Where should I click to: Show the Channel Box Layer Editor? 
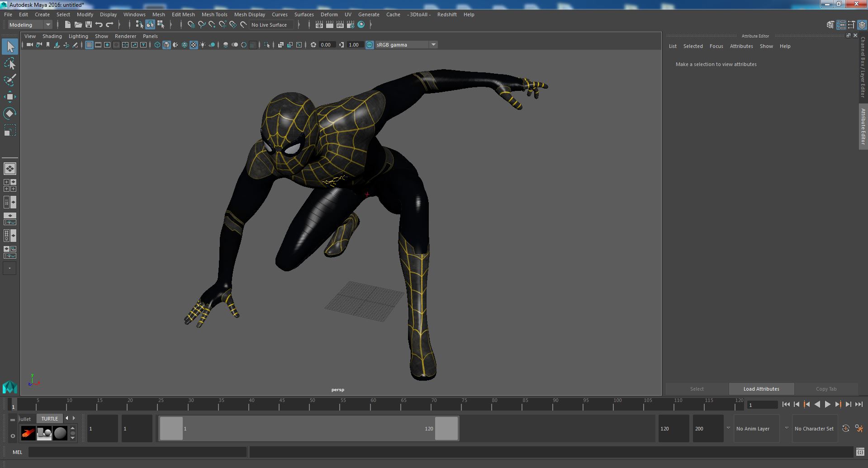point(862,25)
